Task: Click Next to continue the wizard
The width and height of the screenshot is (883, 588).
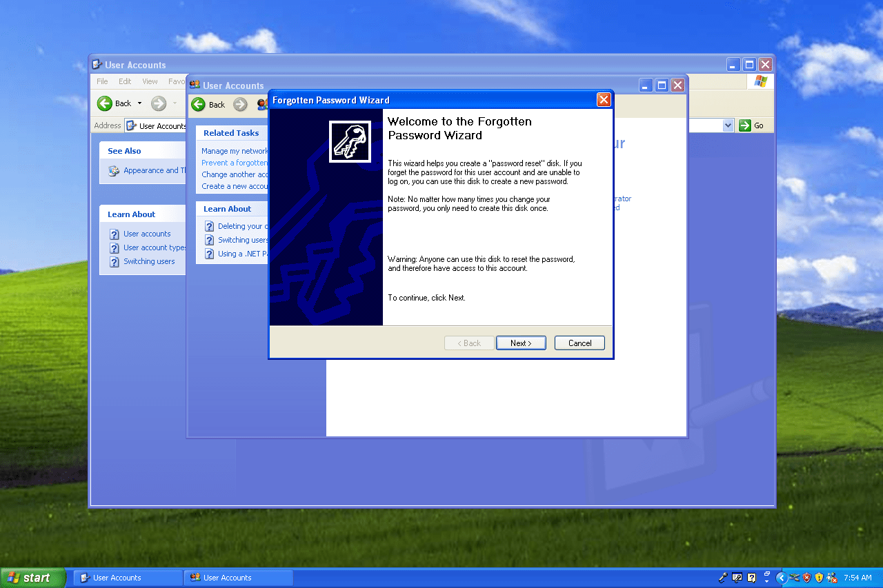Action: 521,343
